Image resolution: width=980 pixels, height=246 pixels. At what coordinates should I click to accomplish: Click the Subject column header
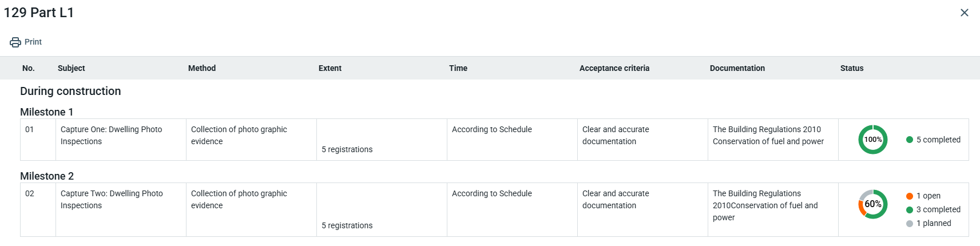point(71,68)
